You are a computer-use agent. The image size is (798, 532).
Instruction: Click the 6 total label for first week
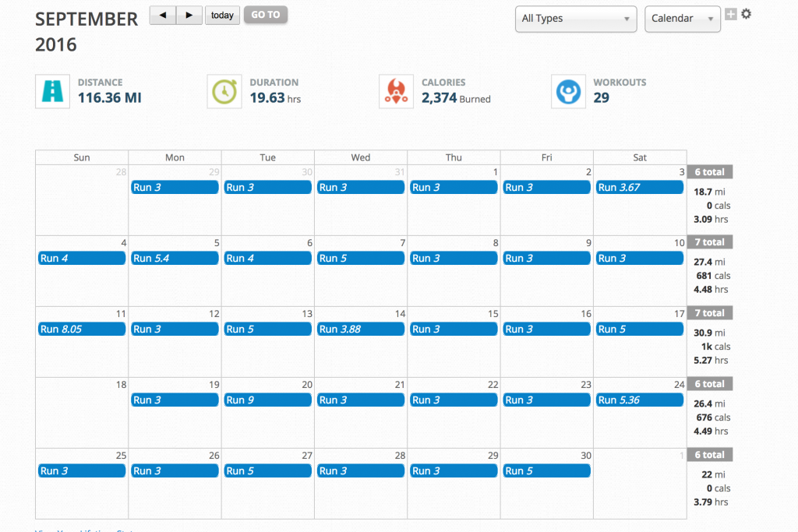coord(710,172)
